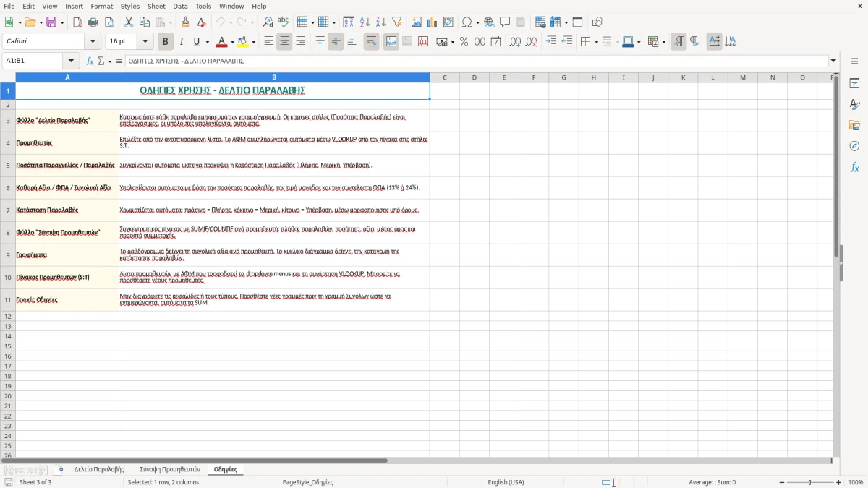Open the font color dropdown arrow
Viewport: 868px width, 488px height.
tap(231, 42)
